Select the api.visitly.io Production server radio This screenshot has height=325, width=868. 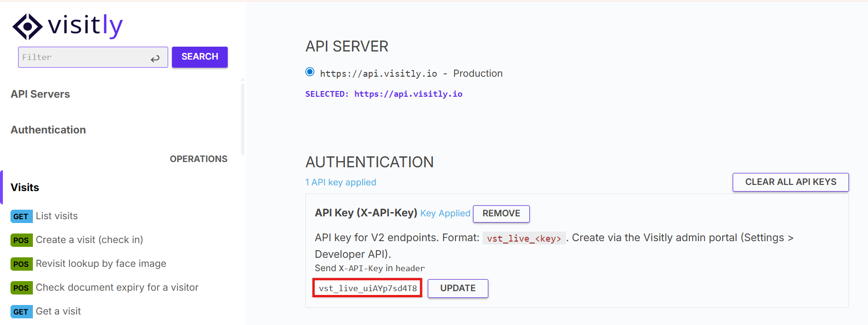tap(310, 72)
